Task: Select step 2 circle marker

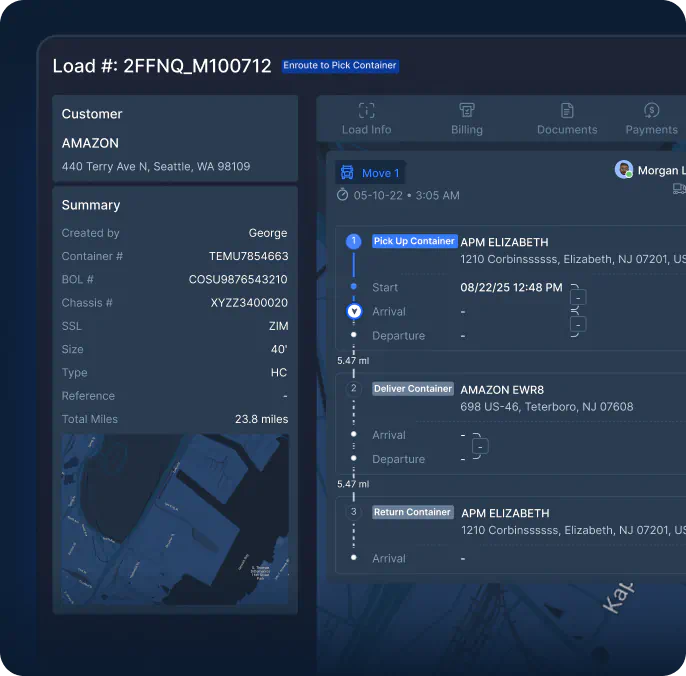Action: 354,389
